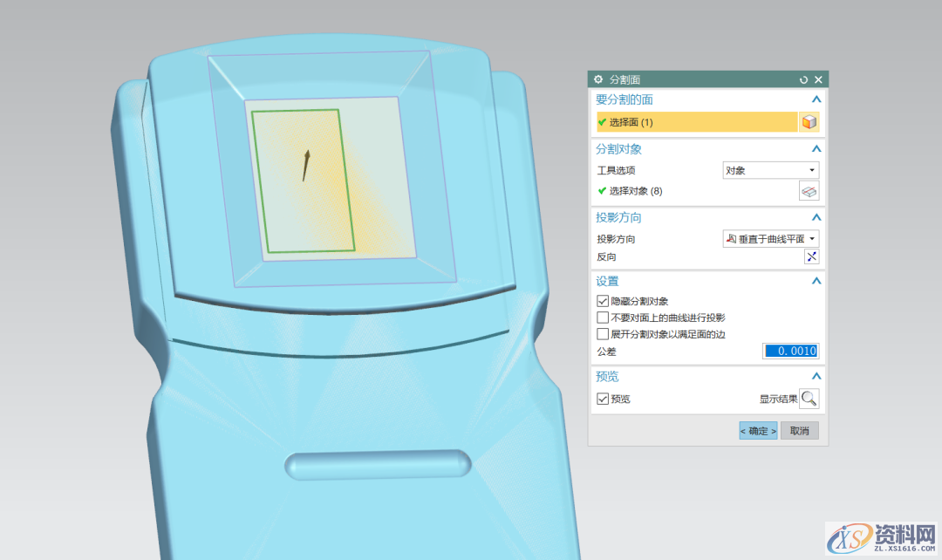Click the 显示结果 magnifier icon
Image resolution: width=942 pixels, height=560 pixels.
click(x=809, y=398)
